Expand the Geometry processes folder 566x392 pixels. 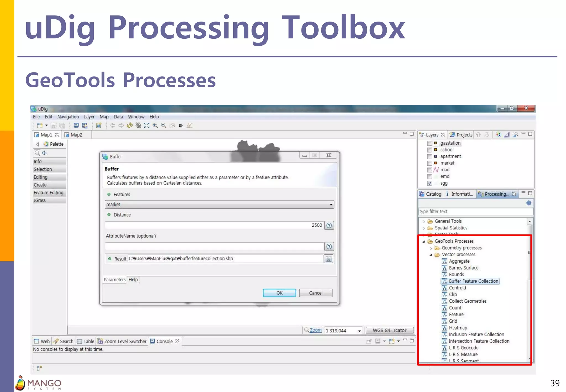(x=431, y=248)
